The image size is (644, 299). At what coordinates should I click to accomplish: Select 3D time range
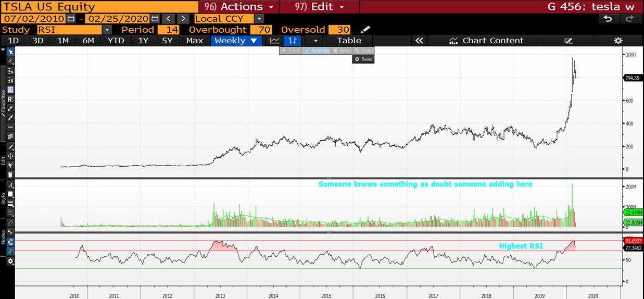pyautogui.click(x=38, y=41)
